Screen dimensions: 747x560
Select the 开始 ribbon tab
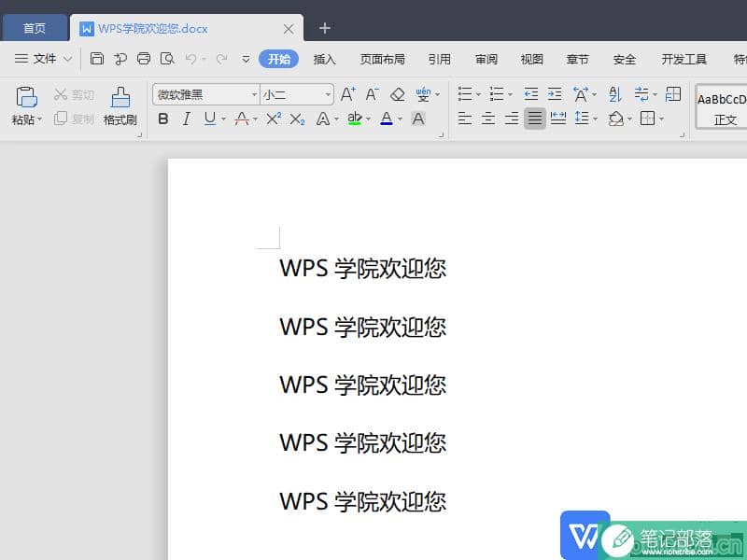278,59
